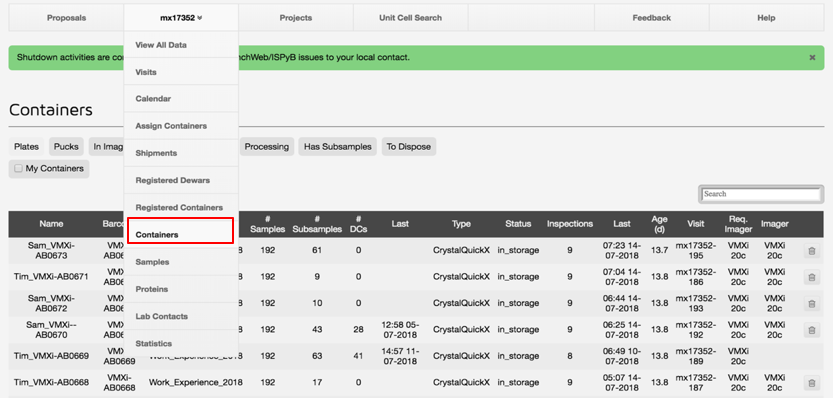Choose Visits in the dropdown menu
This screenshot has width=833, height=398.
181,72
